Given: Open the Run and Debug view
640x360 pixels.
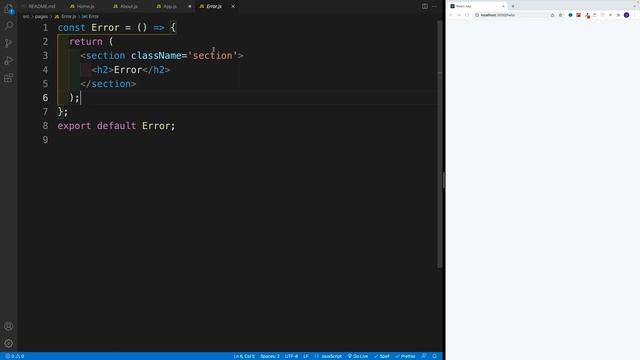Looking at the screenshot, I should click(9, 60).
